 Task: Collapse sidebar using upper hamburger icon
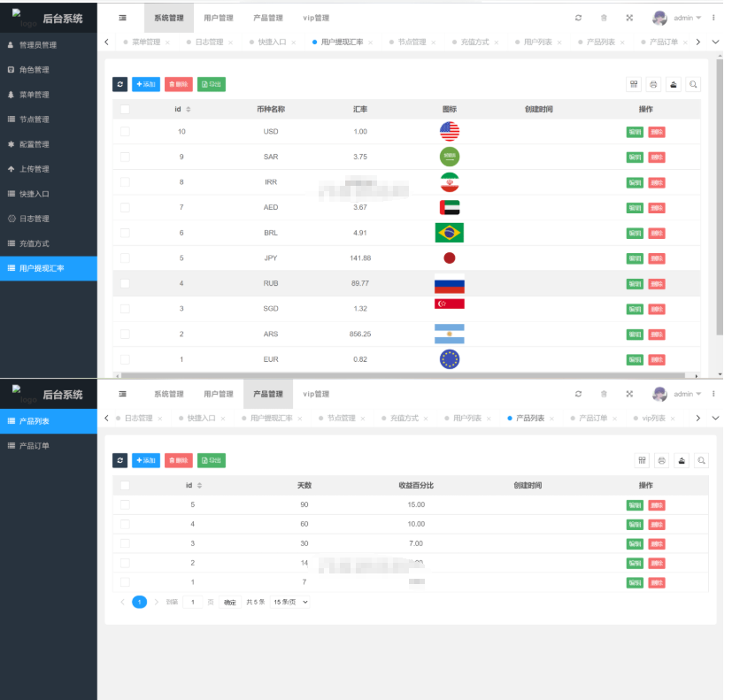(122, 18)
